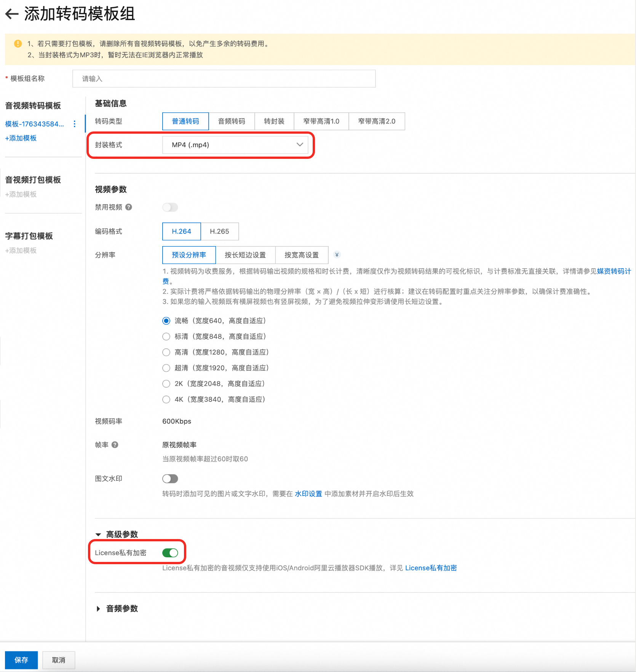Select 超清 (宽度1920) resolution
The height and width of the screenshot is (672, 636).
point(166,368)
